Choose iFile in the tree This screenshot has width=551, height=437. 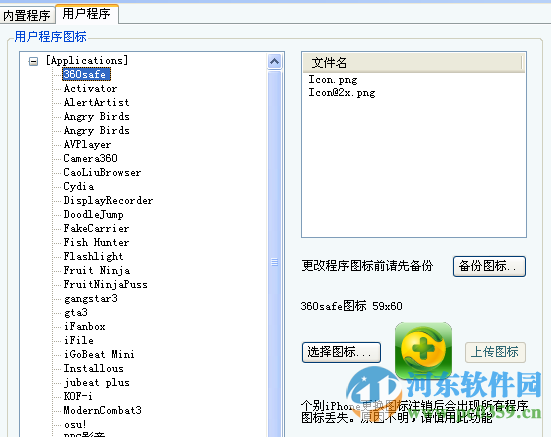pos(79,340)
